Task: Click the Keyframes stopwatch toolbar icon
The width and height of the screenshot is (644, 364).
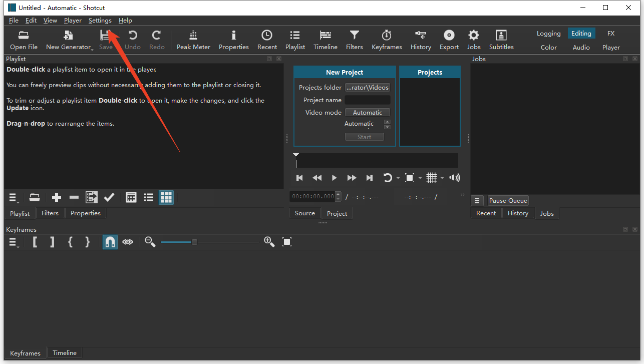Action: [386, 40]
